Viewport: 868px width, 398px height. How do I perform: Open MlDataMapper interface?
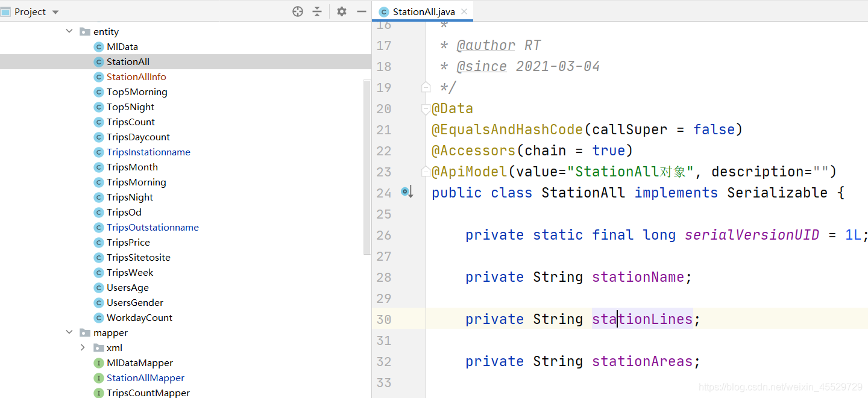click(140, 362)
